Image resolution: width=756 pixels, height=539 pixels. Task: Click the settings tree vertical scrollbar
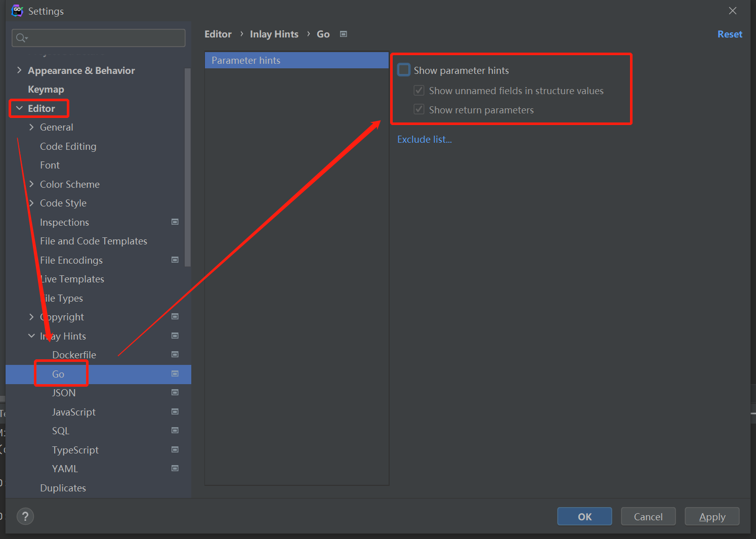pos(188,167)
